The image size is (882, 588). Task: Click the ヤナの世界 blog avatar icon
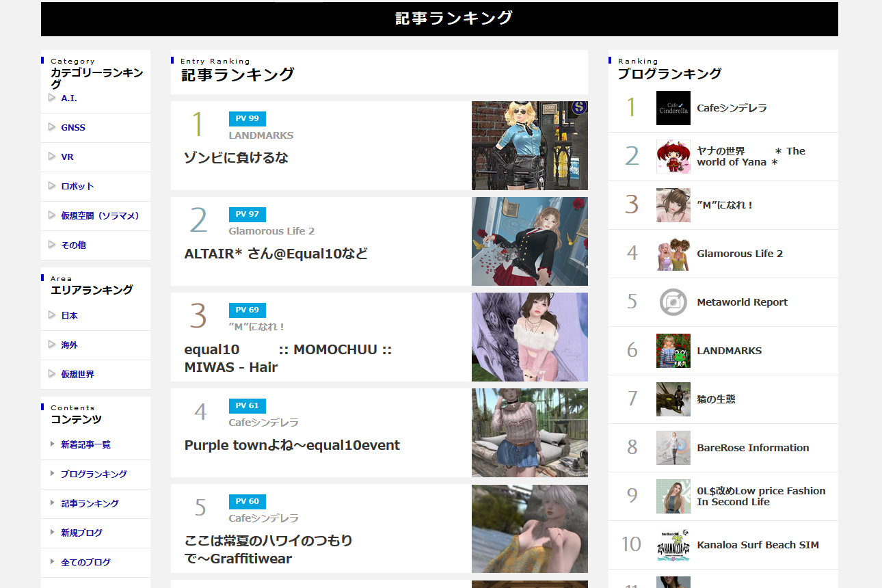(x=673, y=157)
